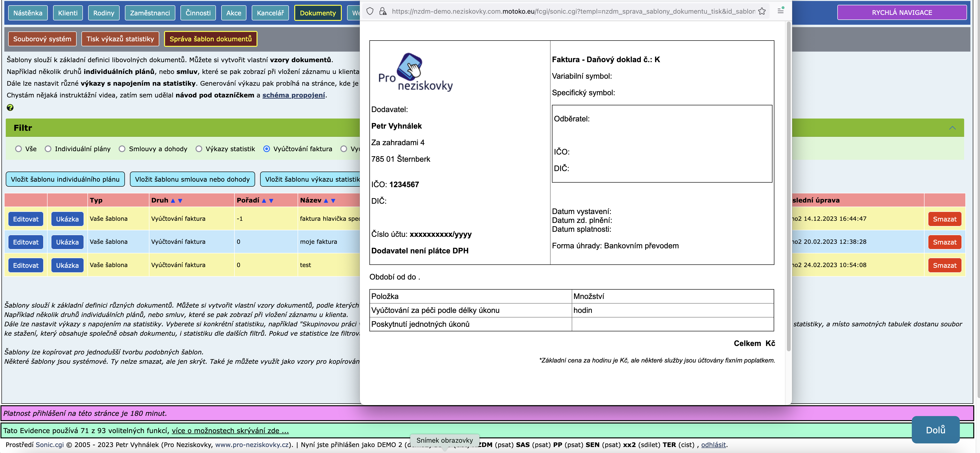The image size is (980, 453).
Task: Open the browser hamburger menu icon
Action: (x=780, y=11)
